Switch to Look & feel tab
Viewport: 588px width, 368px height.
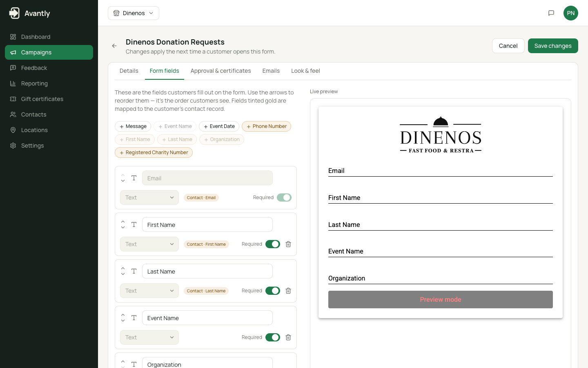305,71
